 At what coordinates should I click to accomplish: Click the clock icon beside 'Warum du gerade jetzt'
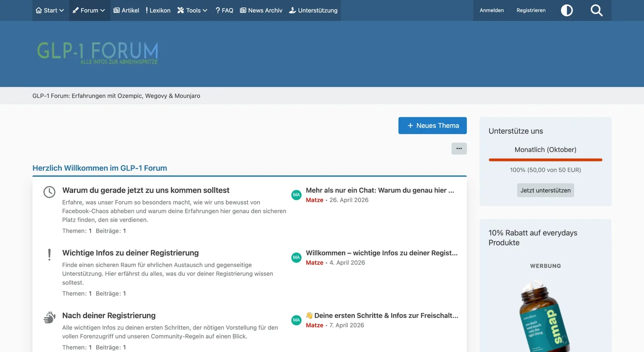(49, 192)
